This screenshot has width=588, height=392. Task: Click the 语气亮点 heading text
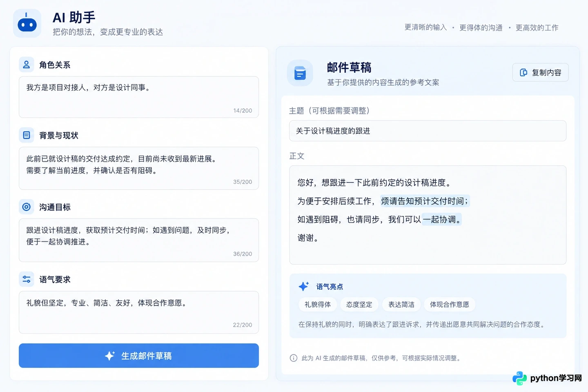pos(330,287)
